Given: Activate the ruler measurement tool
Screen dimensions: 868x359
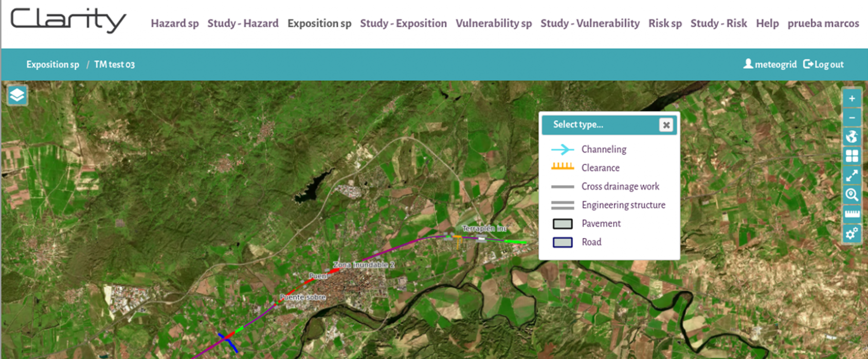Looking at the screenshot, I should coord(852,214).
